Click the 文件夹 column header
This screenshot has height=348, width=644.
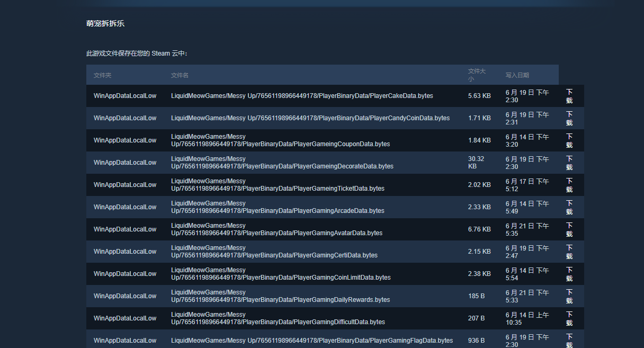[x=103, y=75]
